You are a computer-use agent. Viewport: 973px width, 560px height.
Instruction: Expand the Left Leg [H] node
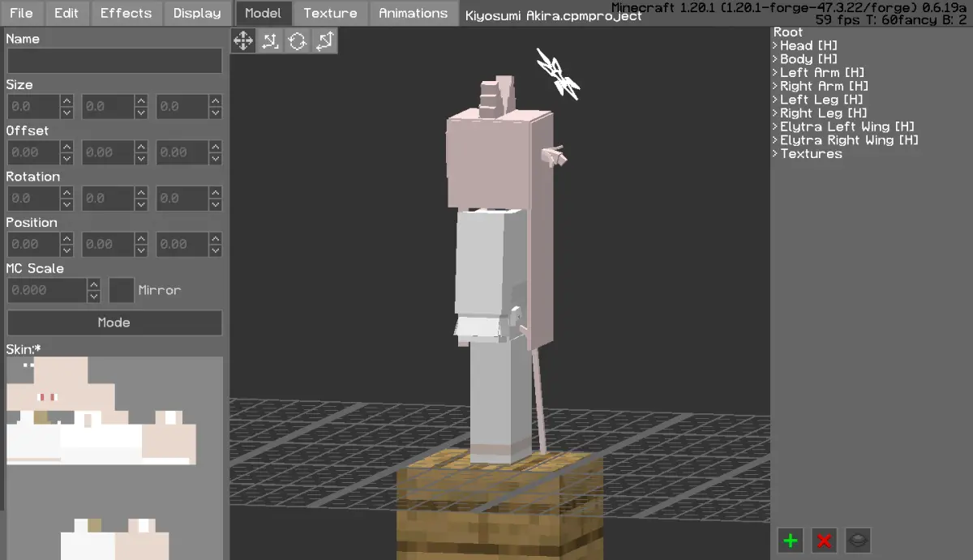[x=775, y=100]
